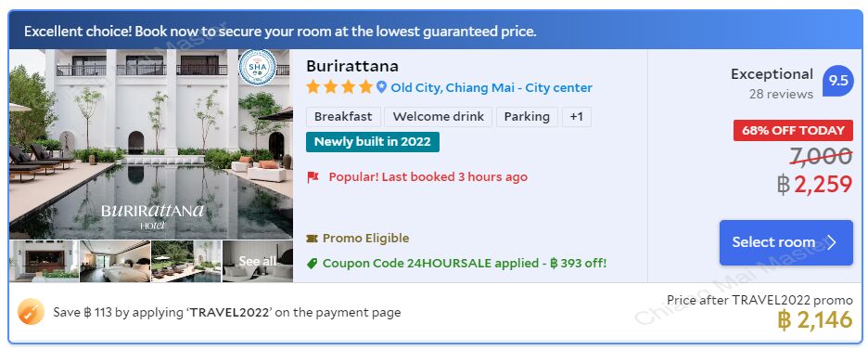This screenshot has width=868, height=350.
Task: Click the SHA certification badge on photo
Action: click(x=258, y=67)
